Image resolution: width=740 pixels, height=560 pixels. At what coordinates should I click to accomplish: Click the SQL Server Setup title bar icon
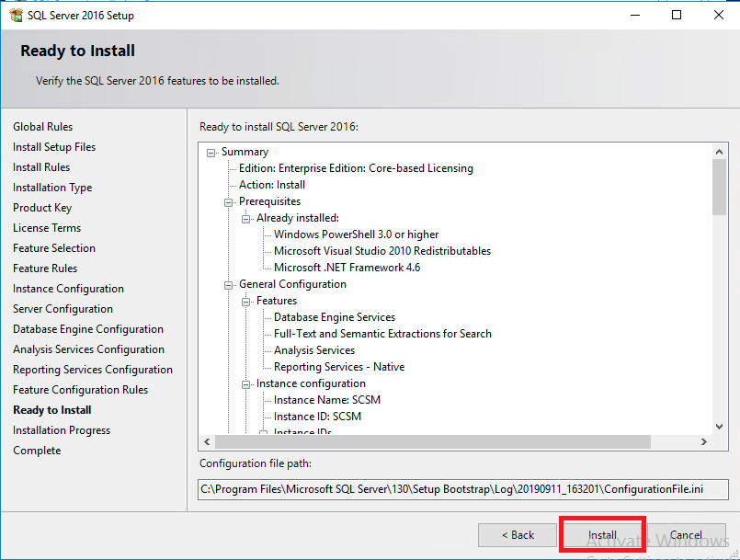pos(15,15)
